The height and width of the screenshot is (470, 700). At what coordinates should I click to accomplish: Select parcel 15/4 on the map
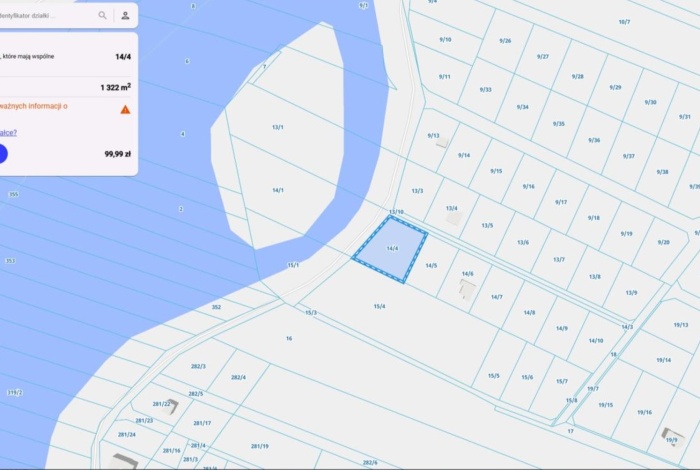click(x=379, y=307)
